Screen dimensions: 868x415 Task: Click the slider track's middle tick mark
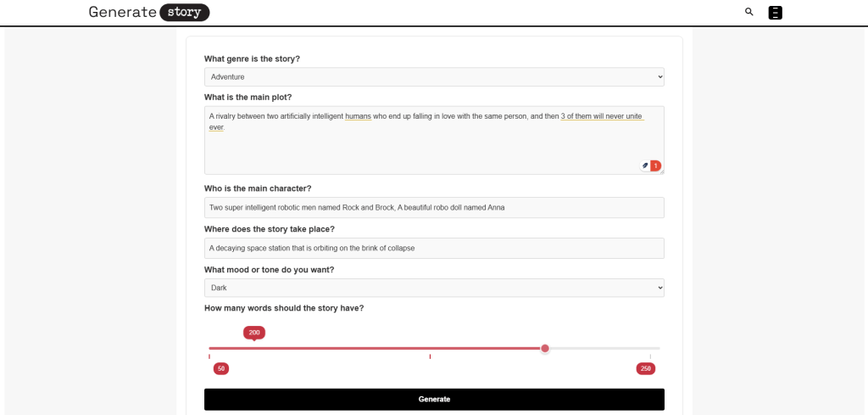(430, 356)
